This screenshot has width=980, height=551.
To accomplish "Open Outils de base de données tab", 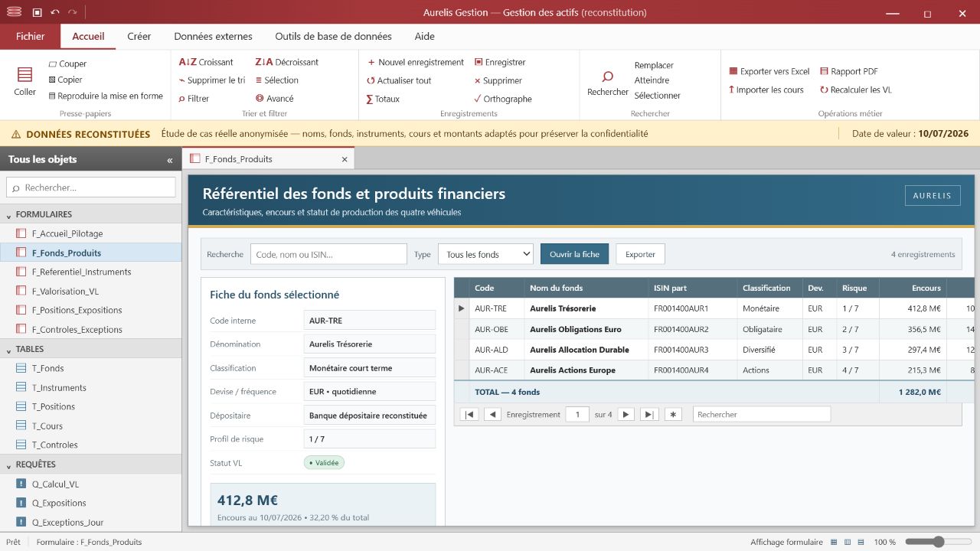I will point(333,36).
